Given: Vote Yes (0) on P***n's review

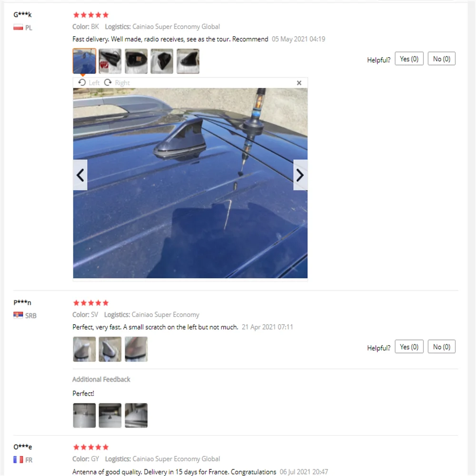Looking at the screenshot, I should 409,347.
